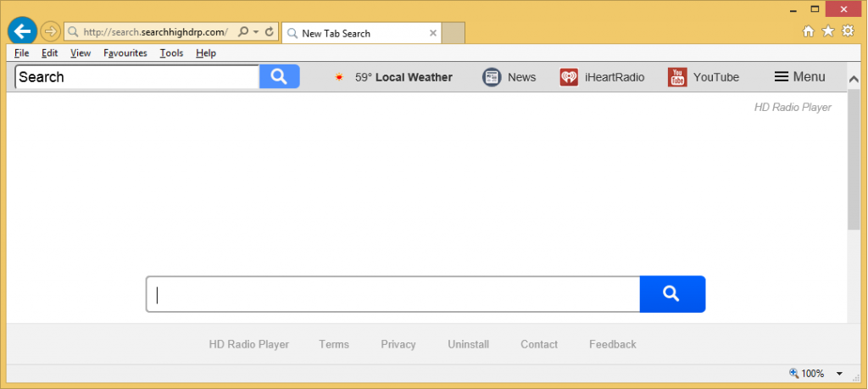Open the hamburger Menu dropdown
The height and width of the screenshot is (389, 868).
(800, 77)
